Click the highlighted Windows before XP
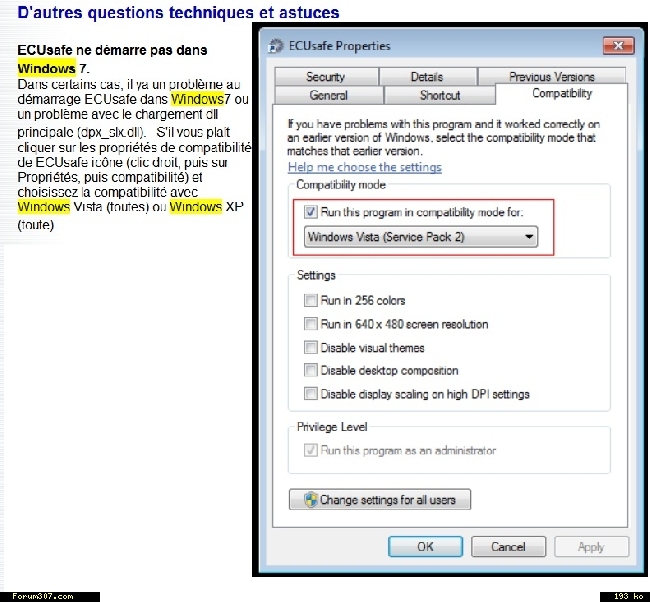650x602 pixels. (x=196, y=206)
